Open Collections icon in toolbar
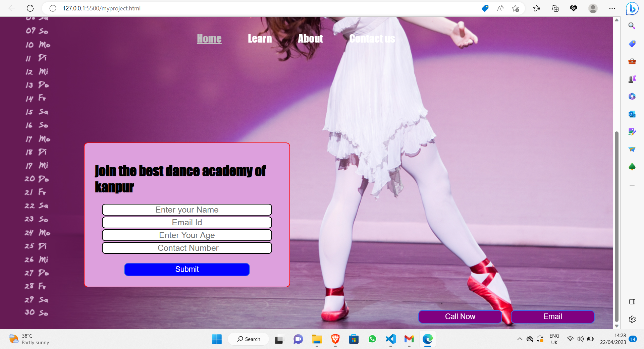Image resolution: width=644 pixels, height=349 pixels. coord(555,8)
